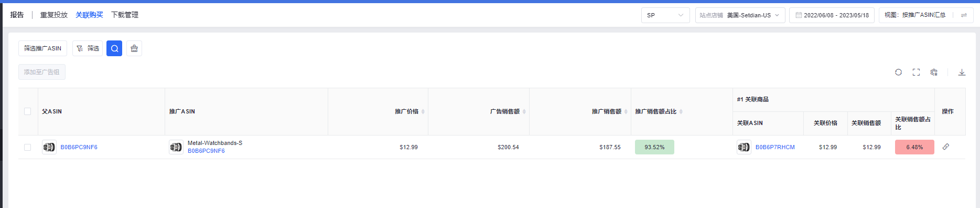Click the 筛选推广ASIN button
980x208 pixels.
pyautogui.click(x=42, y=48)
